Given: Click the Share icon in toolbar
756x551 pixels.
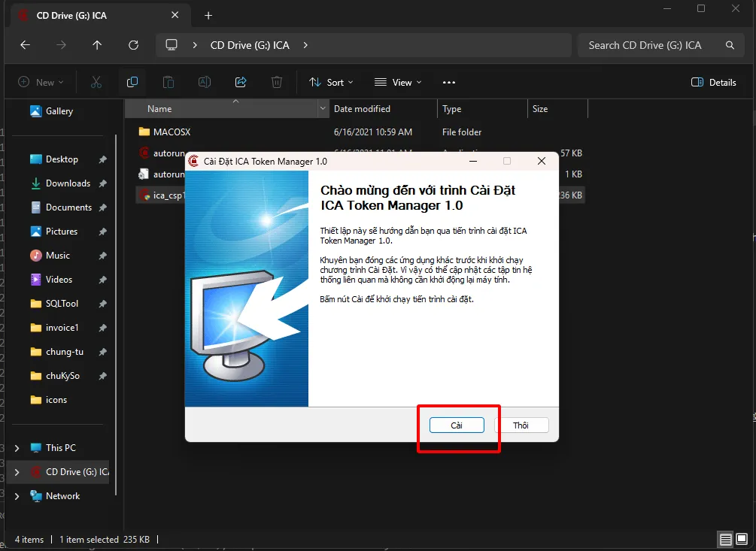Looking at the screenshot, I should pos(241,83).
